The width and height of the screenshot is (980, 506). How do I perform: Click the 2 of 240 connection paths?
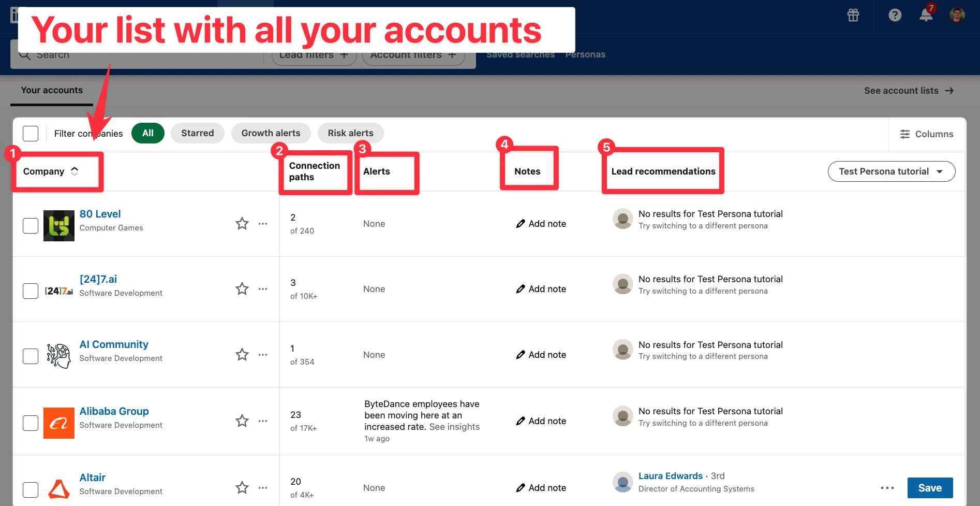(x=302, y=224)
